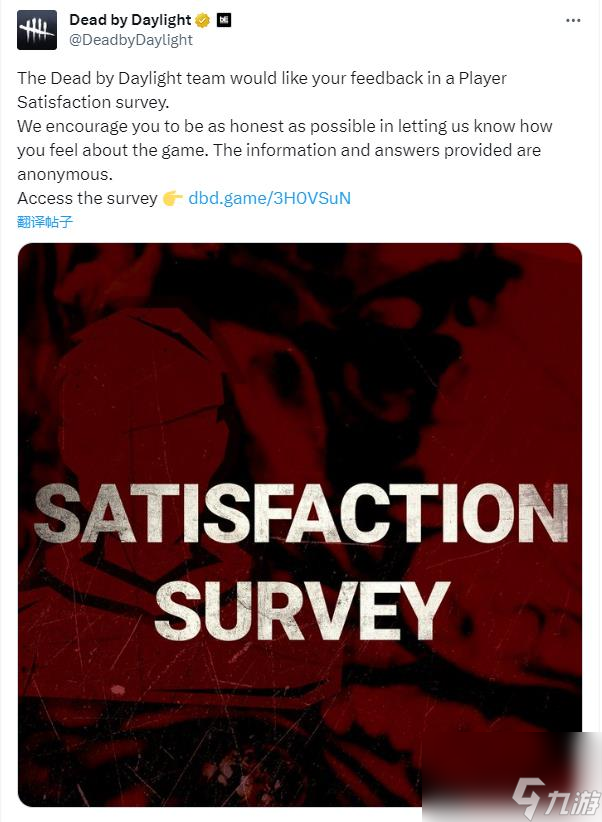Click the gold verified checkmark badge
Image resolution: width=602 pixels, height=822 pixels.
203,20
